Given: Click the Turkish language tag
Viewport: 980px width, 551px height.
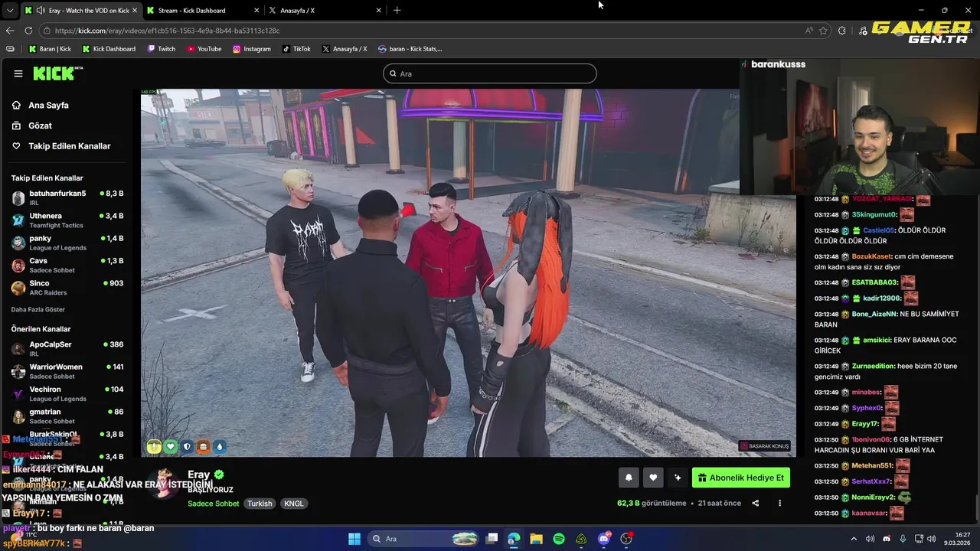Looking at the screenshot, I should click(x=260, y=504).
